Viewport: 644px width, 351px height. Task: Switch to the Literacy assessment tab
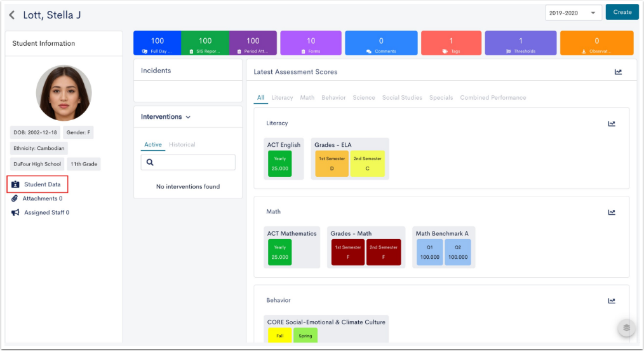(282, 98)
